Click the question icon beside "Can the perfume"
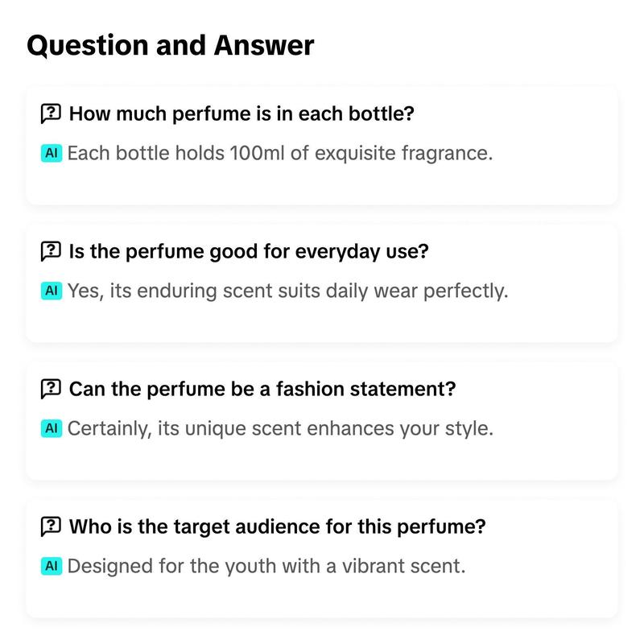The image size is (644, 644). click(x=51, y=389)
